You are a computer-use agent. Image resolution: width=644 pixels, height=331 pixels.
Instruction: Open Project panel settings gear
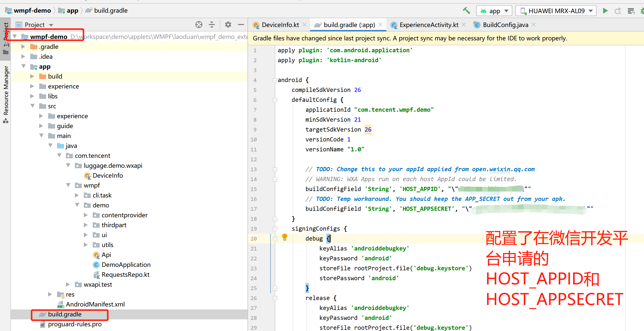point(228,25)
